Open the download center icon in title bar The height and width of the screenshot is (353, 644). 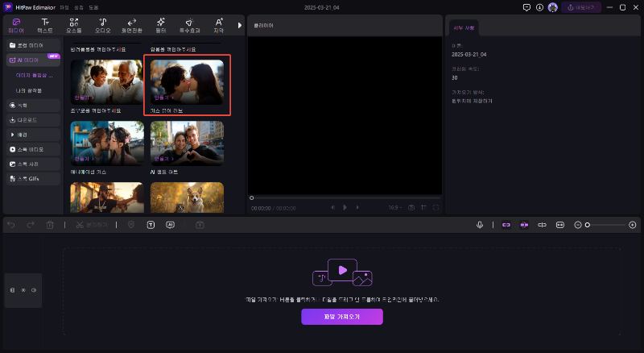click(539, 7)
